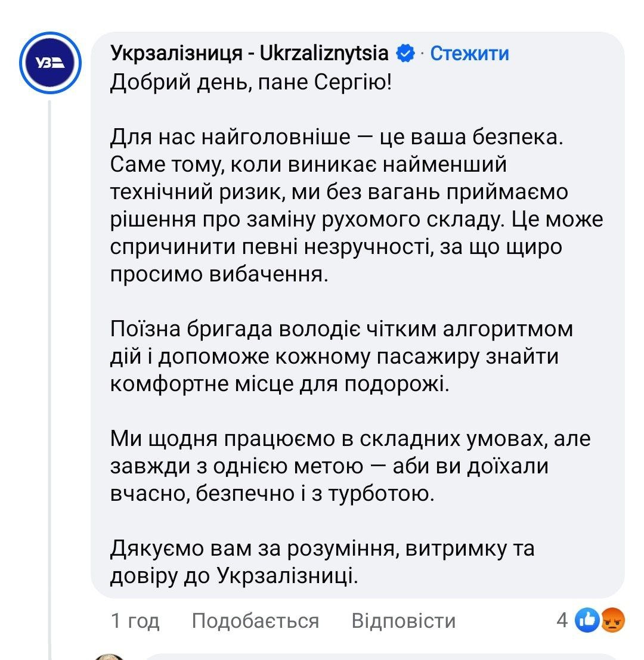644x660 pixels.
Task: Click the line starting Ми щодня працюємо
Action: 351,439
